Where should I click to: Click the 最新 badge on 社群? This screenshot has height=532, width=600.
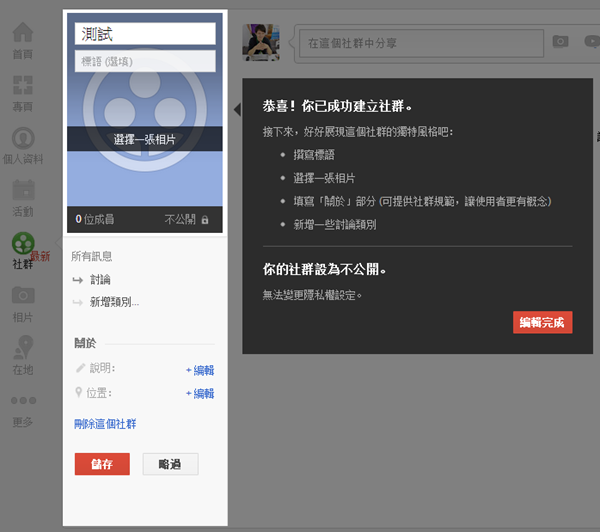click(40, 256)
